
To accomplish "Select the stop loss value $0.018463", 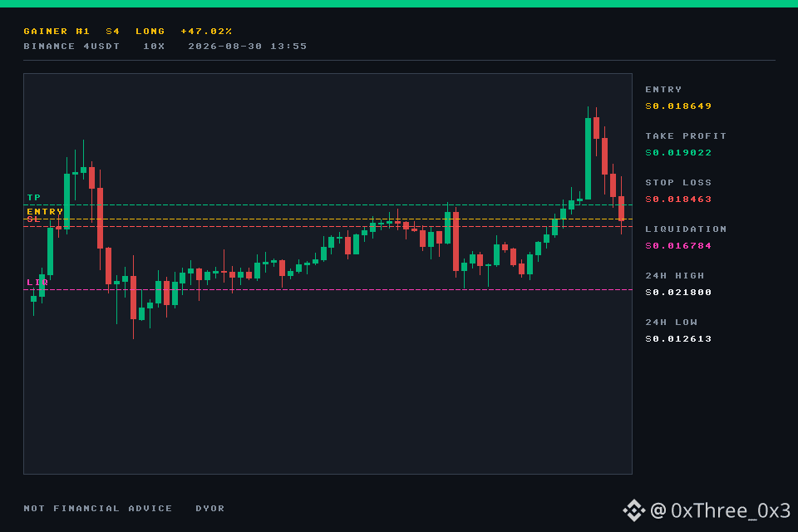I will 678,199.
